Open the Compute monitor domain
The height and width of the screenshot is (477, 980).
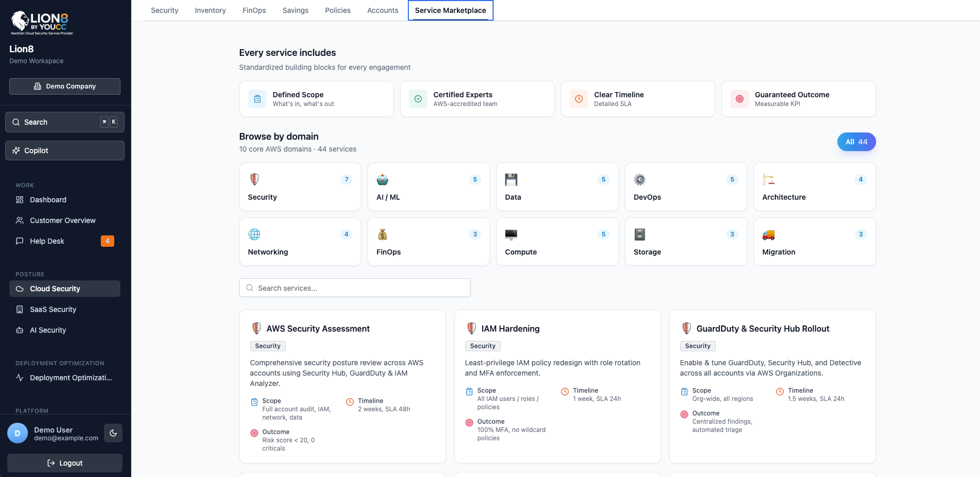(x=557, y=242)
